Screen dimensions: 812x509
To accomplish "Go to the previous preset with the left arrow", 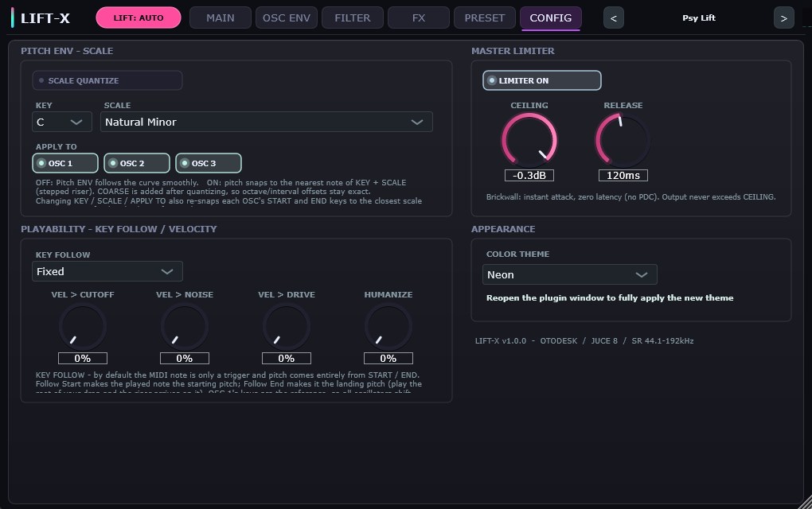I will 613,18.
